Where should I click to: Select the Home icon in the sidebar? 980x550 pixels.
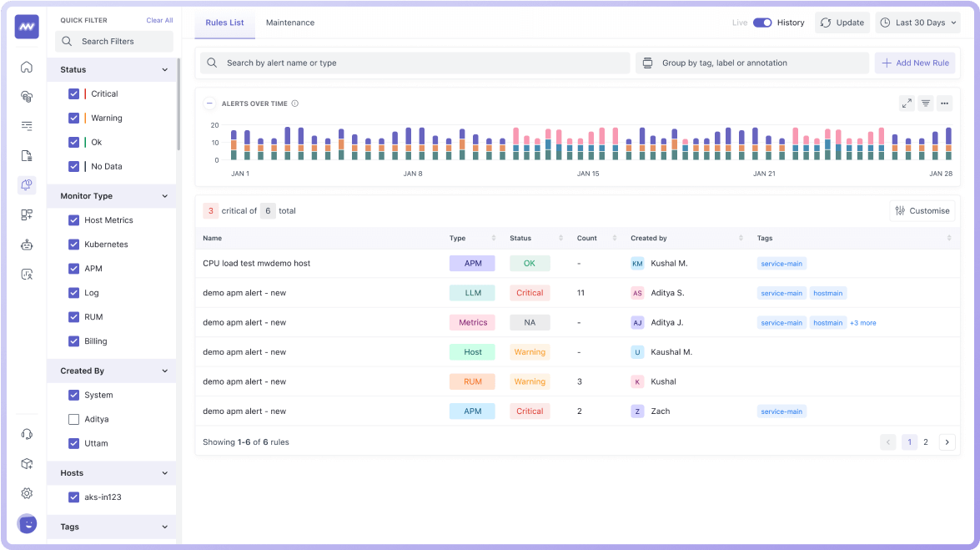[28, 67]
